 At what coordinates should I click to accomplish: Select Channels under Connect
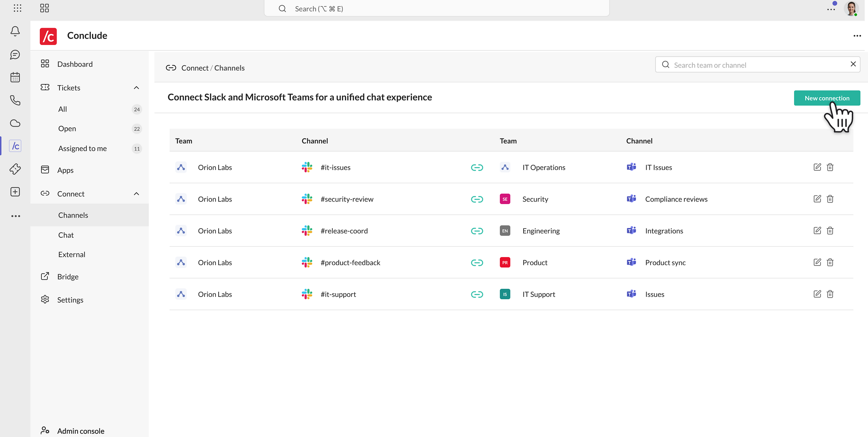coord(89,215)
